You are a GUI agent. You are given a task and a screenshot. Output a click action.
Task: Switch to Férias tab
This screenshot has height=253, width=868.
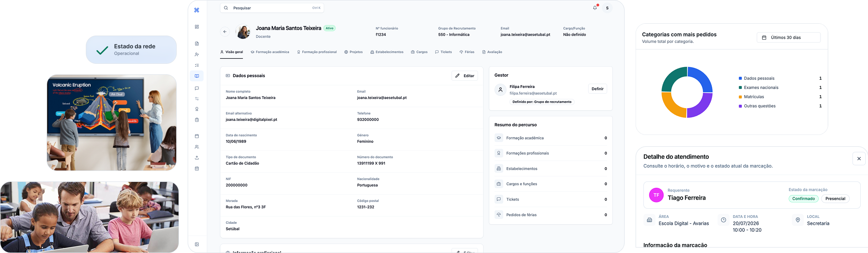(467, 52)
